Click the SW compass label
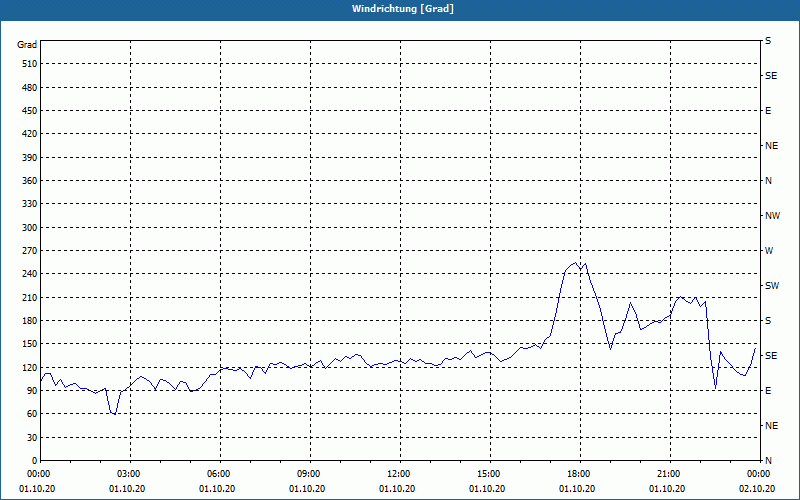Viewport: 800px width, 500px height. pyautogui.click(x=772, y=286)
